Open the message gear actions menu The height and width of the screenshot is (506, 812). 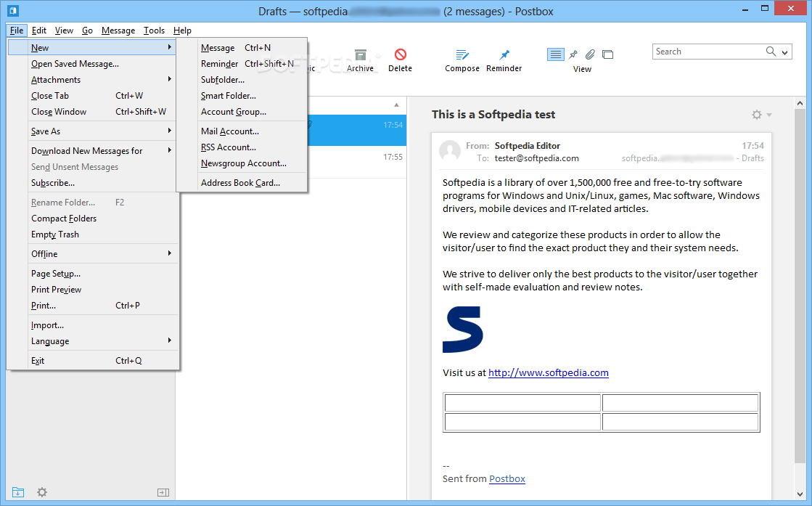click(761, 115)
